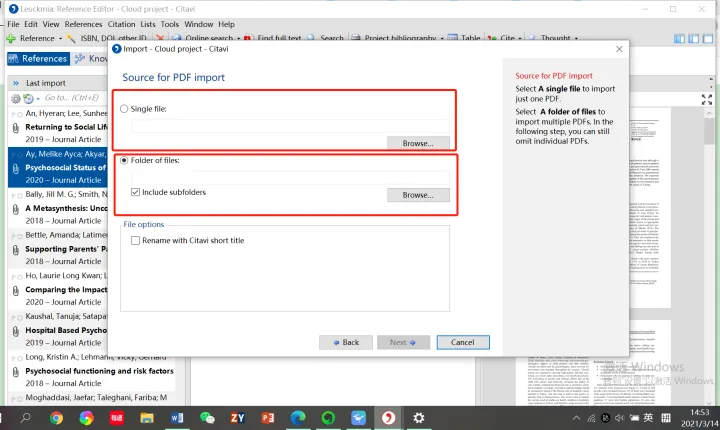Open Google Chrome from the taskbar

[x=57, y=417]
